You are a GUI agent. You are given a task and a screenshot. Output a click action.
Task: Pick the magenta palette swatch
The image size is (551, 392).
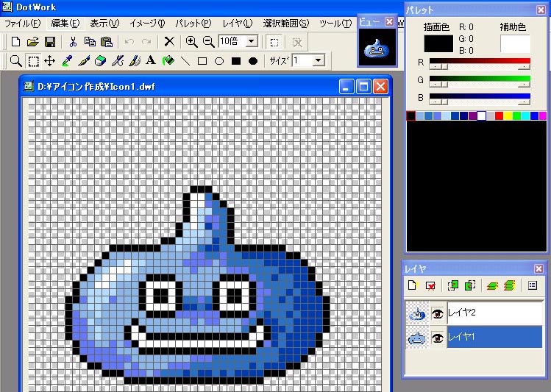[x=543, y=115]
